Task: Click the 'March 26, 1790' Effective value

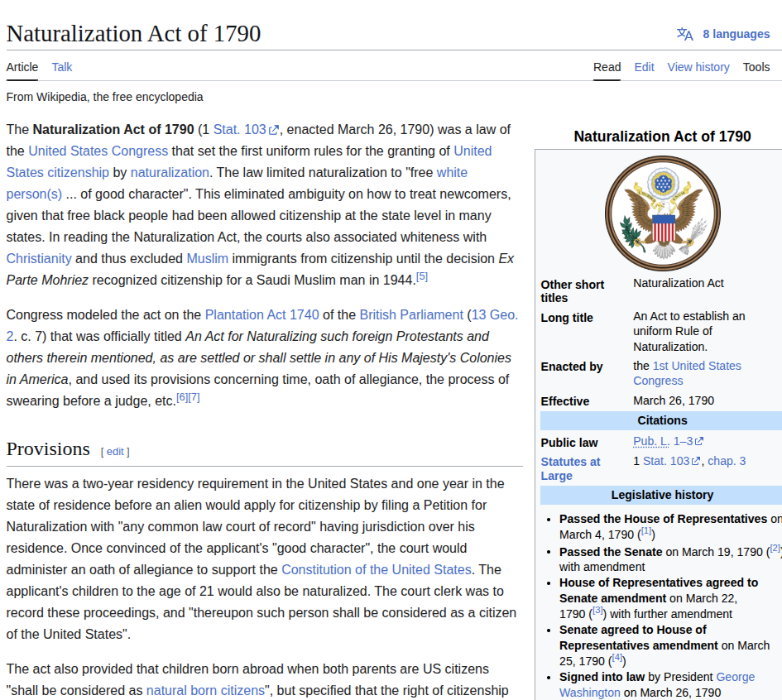Action: tap(674, 400)
